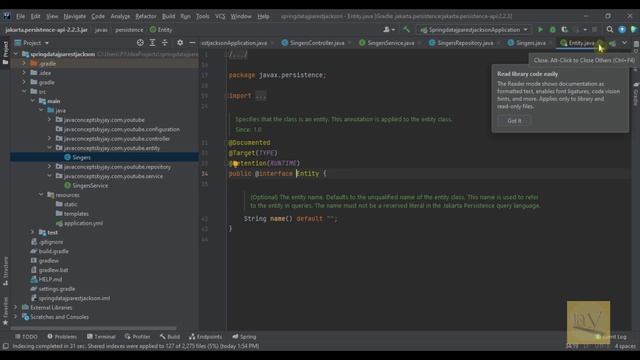Image resolution: width=640 pixels, height=360 pixels.
Task: Open Search Everywhere magnifier icon
Action: (x=610, y=29)
